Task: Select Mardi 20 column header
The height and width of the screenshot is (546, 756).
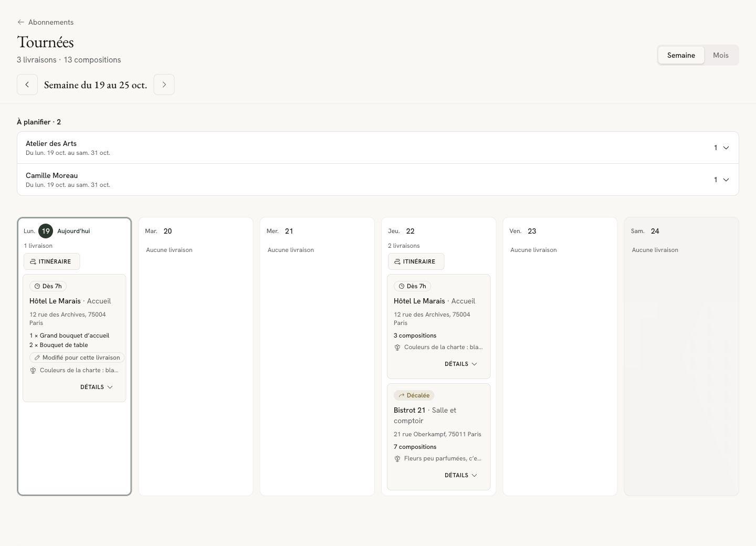Action: pyautogui.click(x=159, y=231)
